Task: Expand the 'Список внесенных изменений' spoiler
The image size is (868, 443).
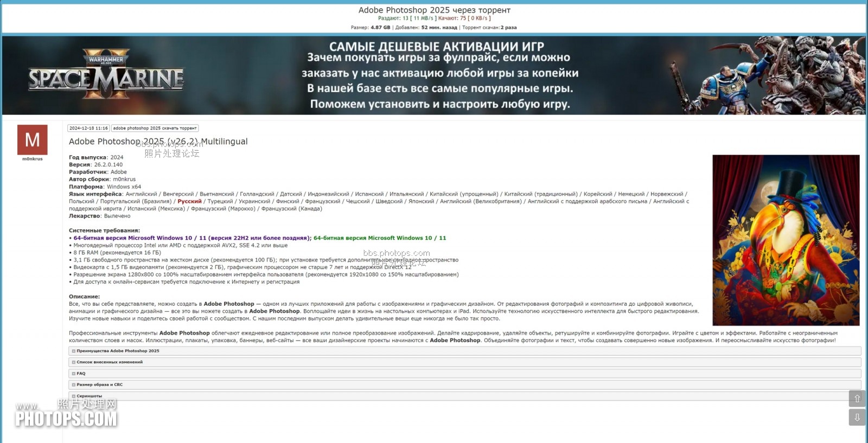Action: [464, 362]
